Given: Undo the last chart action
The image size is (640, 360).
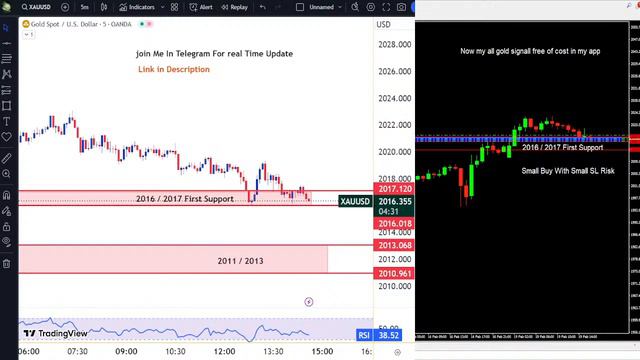Looking at the screenshot, I should coord(263,7).
